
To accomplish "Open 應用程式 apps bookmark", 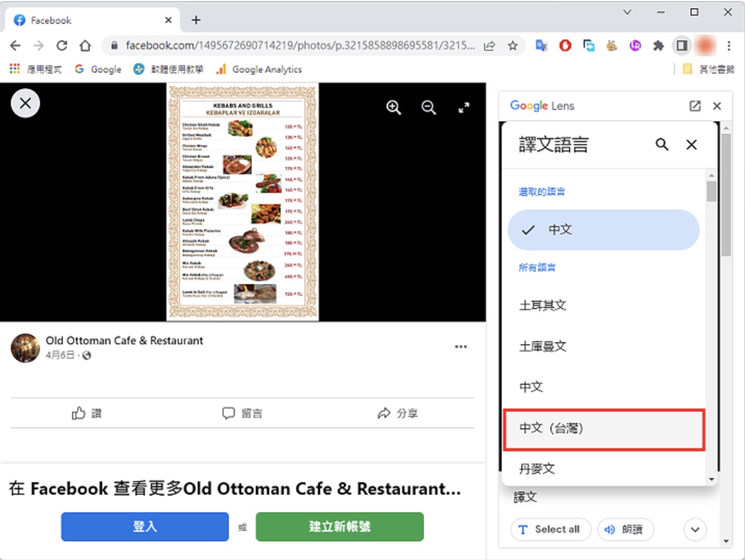I will click(x=36, y=69).
